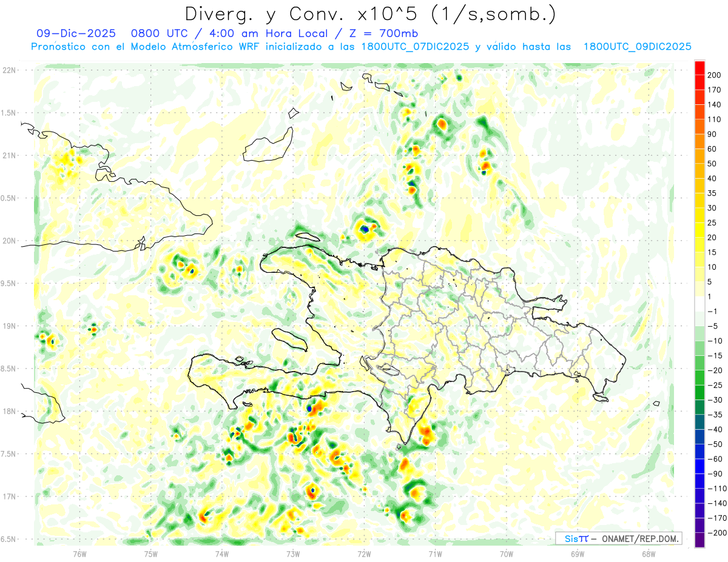Click the 69W longitude label
Screen dimensions: 728x562
point(578,554)
